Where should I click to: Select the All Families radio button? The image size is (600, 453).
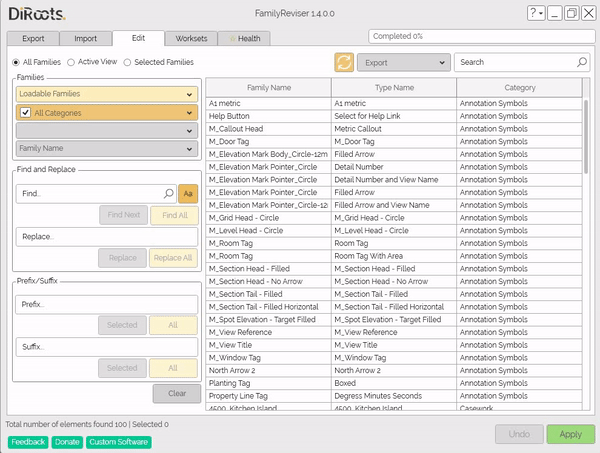click(15, 62)
